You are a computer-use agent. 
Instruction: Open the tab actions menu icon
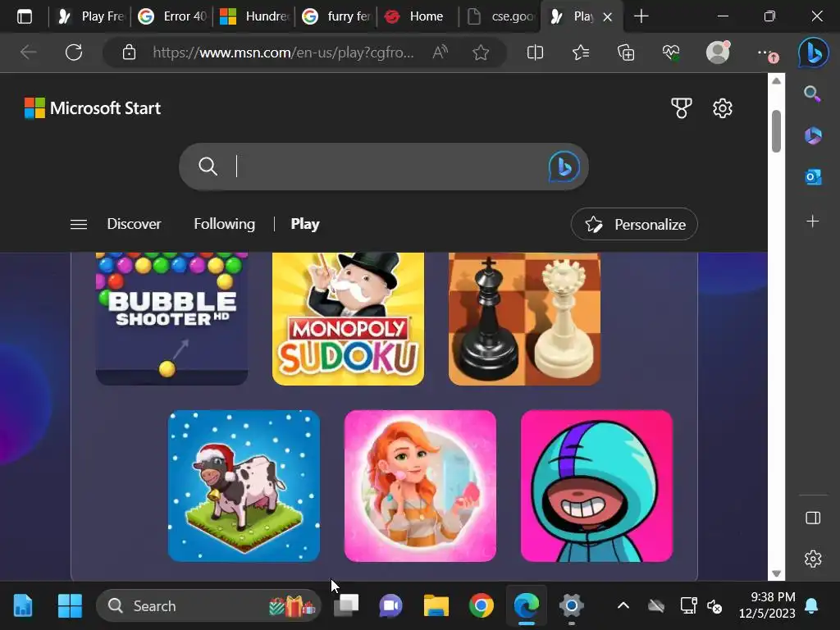[x=25, y=16]
